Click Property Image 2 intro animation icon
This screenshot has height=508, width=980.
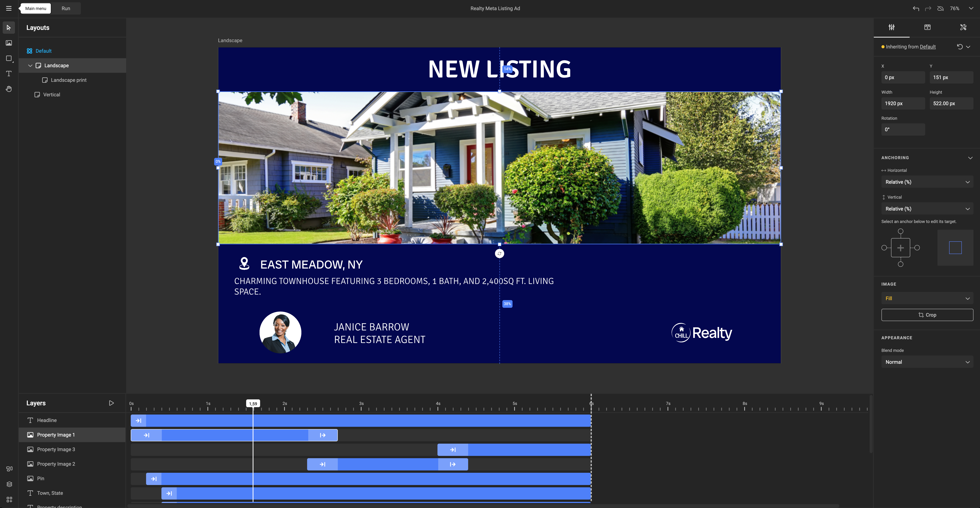click(x=323, y=464)
